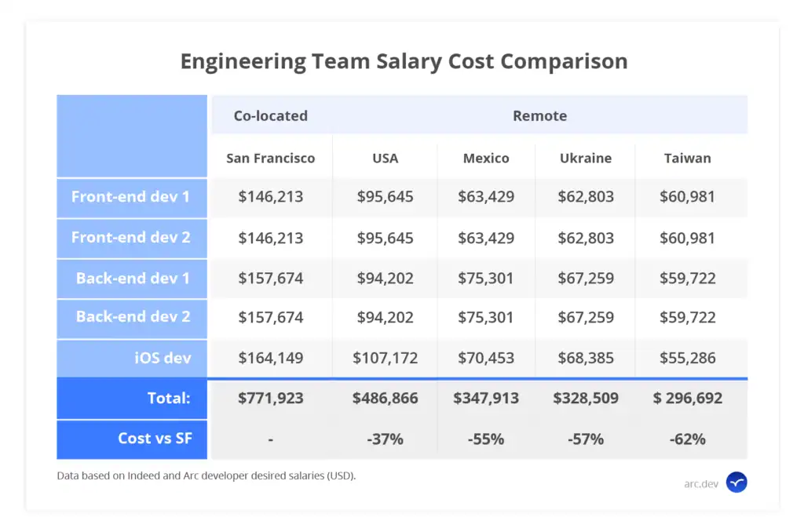This screenshot has width=804, height=532.
Task: Click the USA iOS dev salary $107,172
Action: [x=385, y=359]
